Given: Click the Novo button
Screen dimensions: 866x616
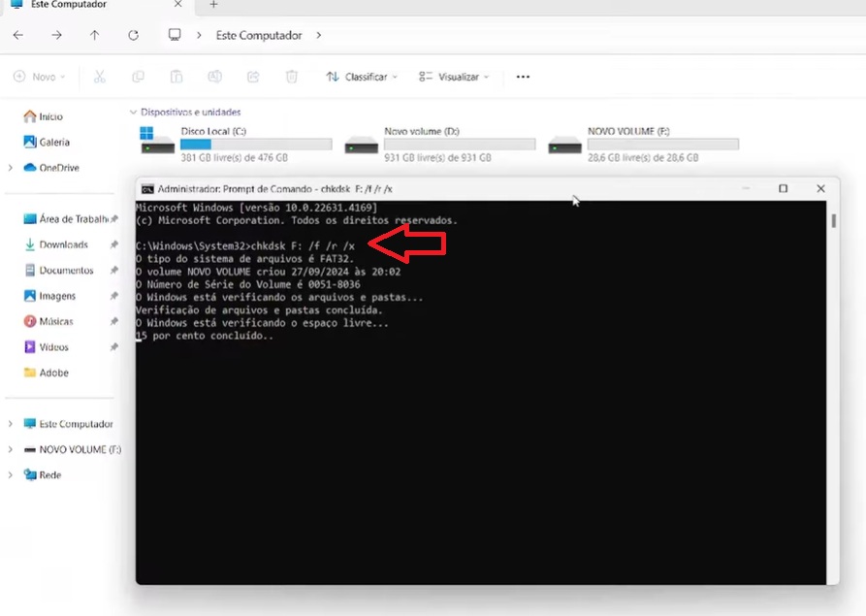Looking at the screenshot, I should pyautogui.click(x=39, y=76).
